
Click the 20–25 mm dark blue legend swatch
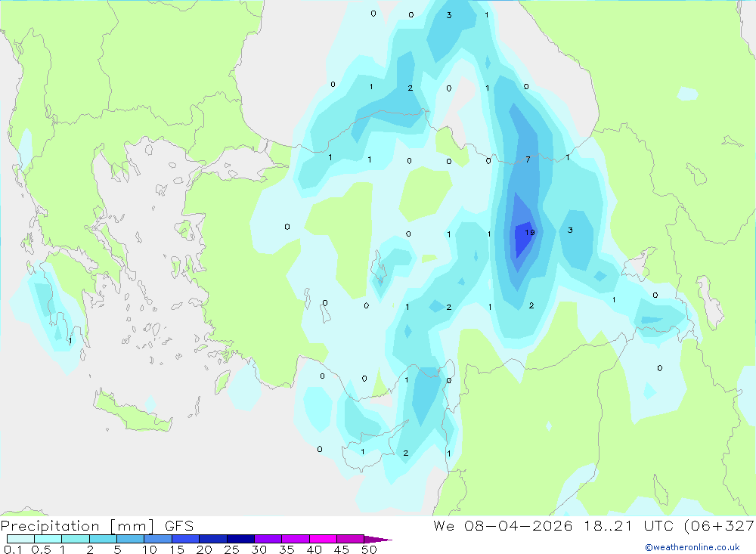click(213, 539)
